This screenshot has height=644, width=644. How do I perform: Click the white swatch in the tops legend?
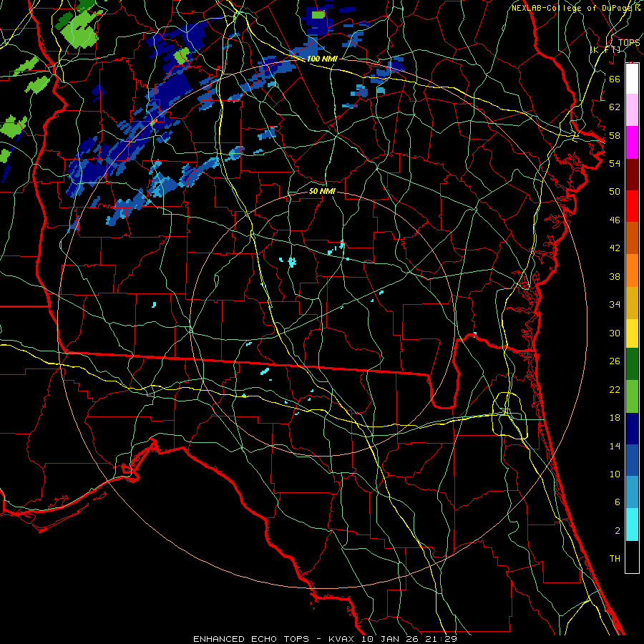click(632, 79)
